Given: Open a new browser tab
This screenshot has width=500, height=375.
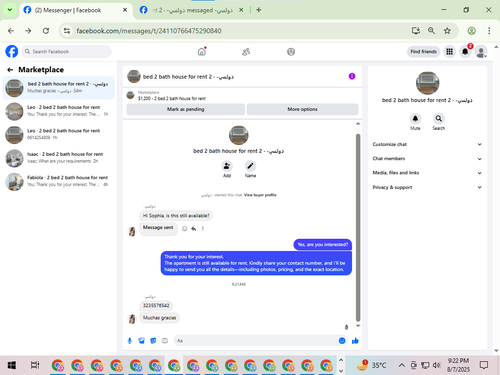Looking at the screenshot, I should click(x=259, y=10).
